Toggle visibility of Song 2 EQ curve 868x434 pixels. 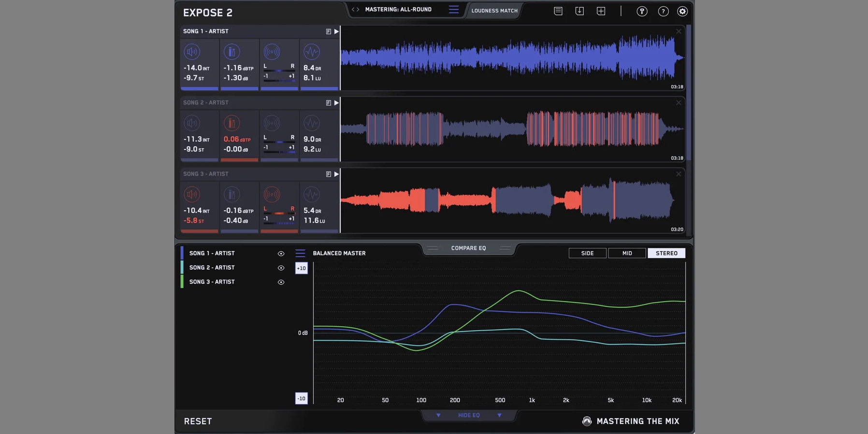pos(281,268)
